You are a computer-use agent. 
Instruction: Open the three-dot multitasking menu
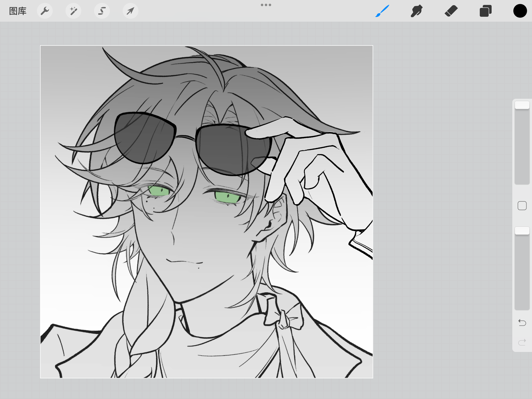[266, 5]
